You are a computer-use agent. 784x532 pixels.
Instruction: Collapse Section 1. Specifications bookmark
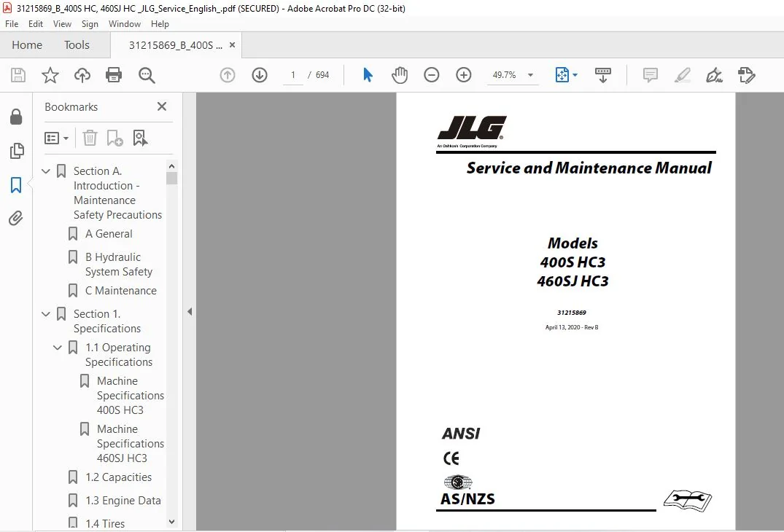[45, 314]
